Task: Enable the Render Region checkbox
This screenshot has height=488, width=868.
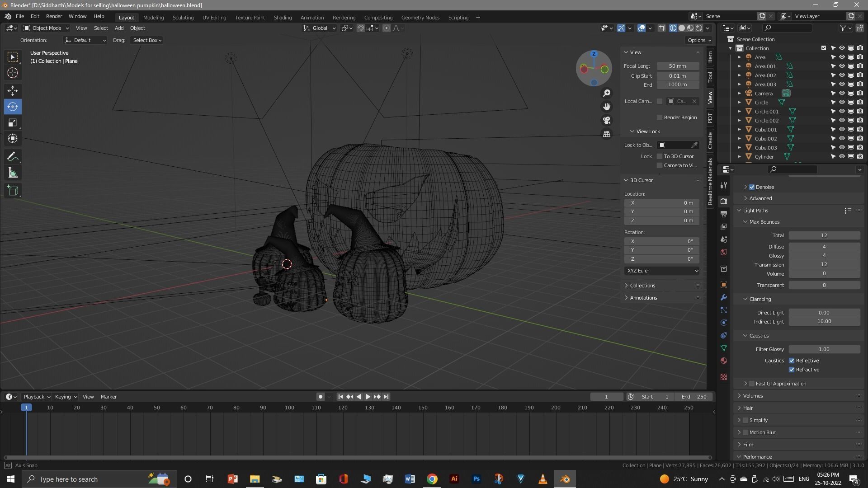Action: pyautogui.click(x=660, y=117)
